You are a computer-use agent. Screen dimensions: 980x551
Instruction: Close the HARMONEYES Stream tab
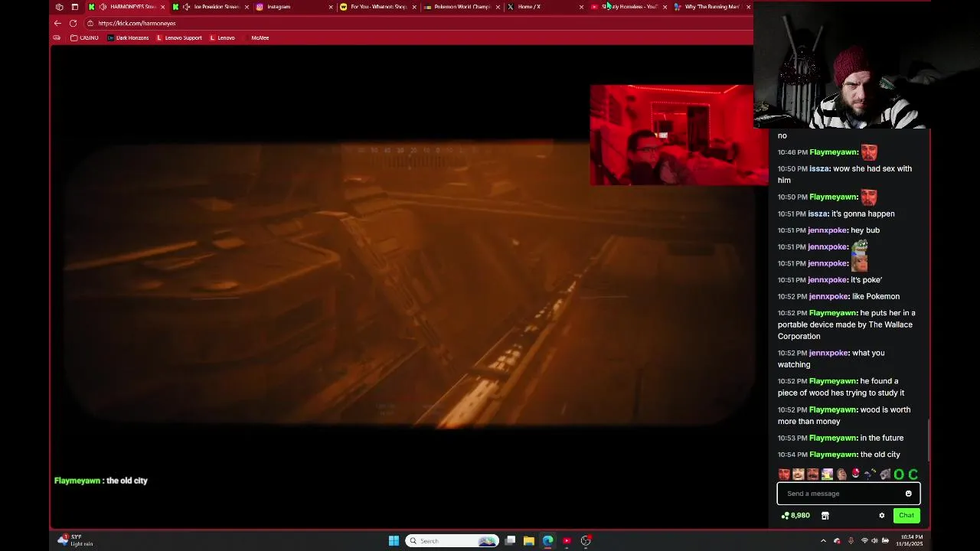[x=162, y=7]
